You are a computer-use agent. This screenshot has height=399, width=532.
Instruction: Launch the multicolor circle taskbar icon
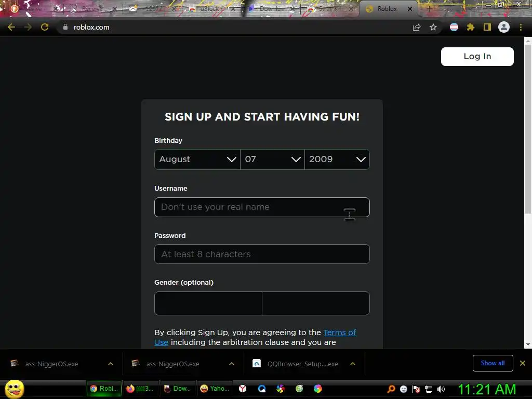[x=318, y=389]
